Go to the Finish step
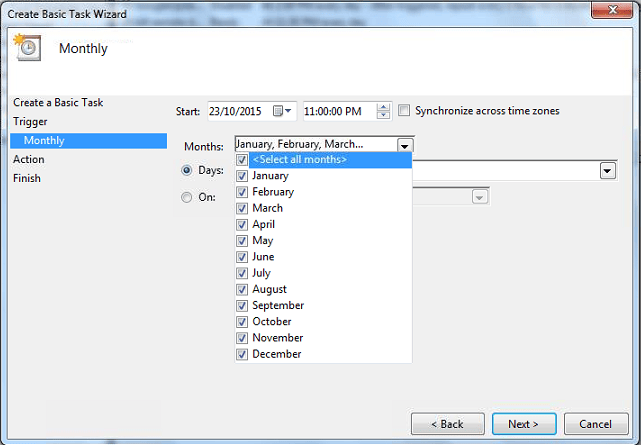641x445 pixels. click(27, 178)
